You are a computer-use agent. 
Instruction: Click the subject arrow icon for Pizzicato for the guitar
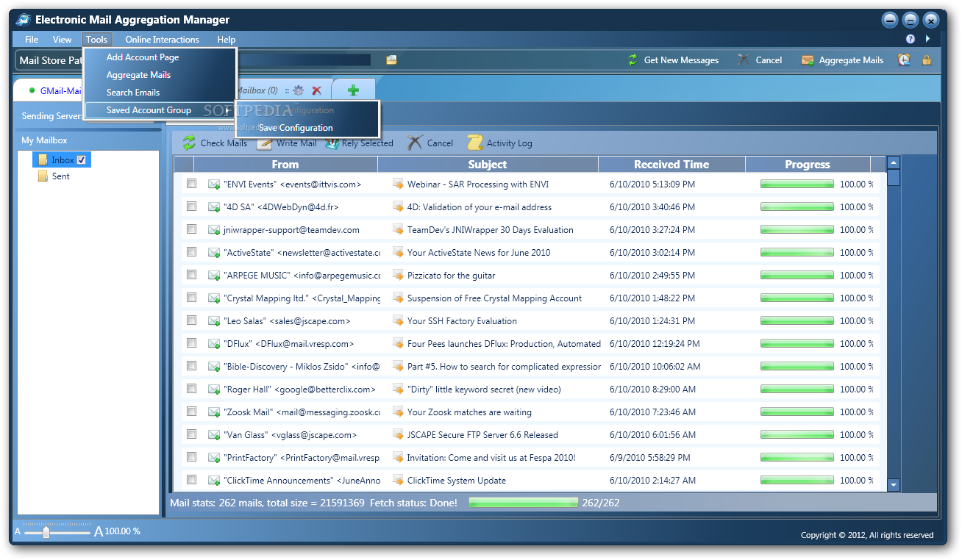tap(398, 276)
